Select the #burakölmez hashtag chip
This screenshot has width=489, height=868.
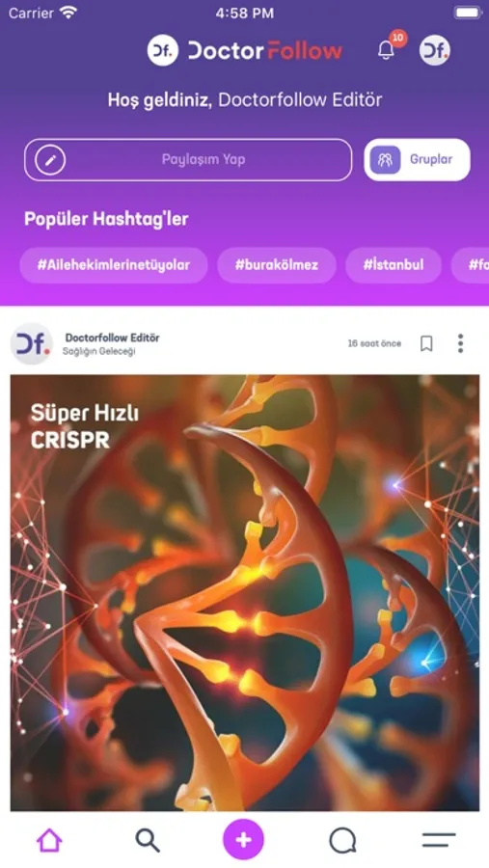tap(277, 264)
